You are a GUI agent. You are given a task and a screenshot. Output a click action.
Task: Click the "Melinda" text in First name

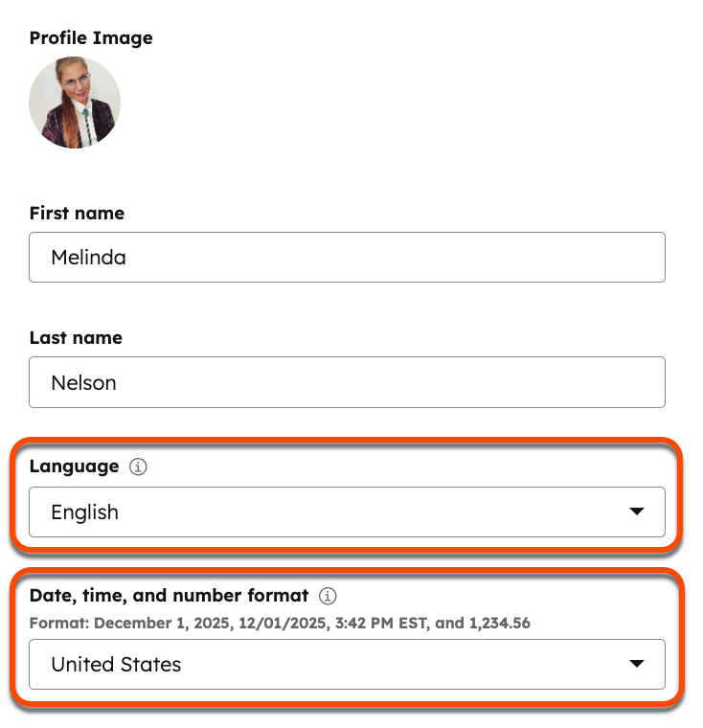coord(88,258)
